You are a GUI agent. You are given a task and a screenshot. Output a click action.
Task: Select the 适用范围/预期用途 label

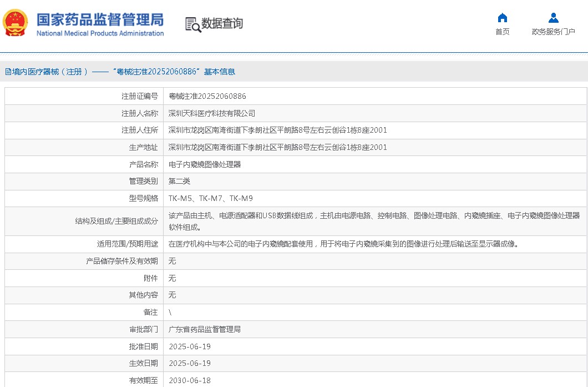[x=128, y=244]
